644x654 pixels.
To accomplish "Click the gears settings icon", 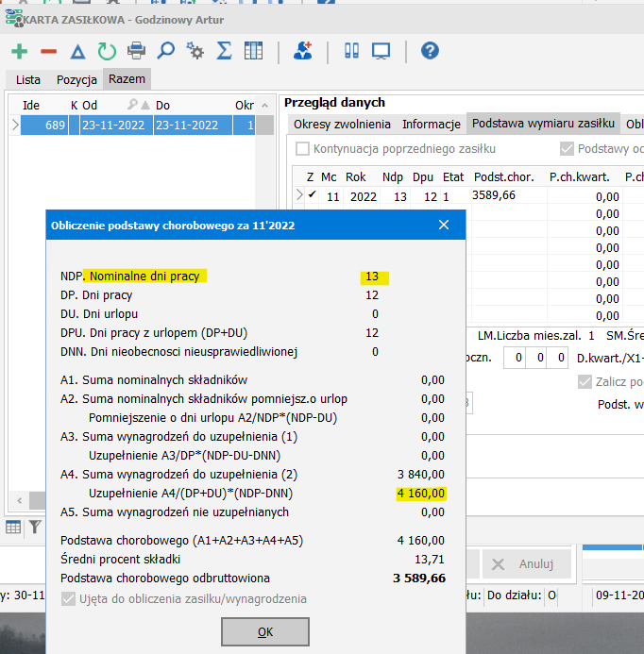I will click(x=195, y=51).
